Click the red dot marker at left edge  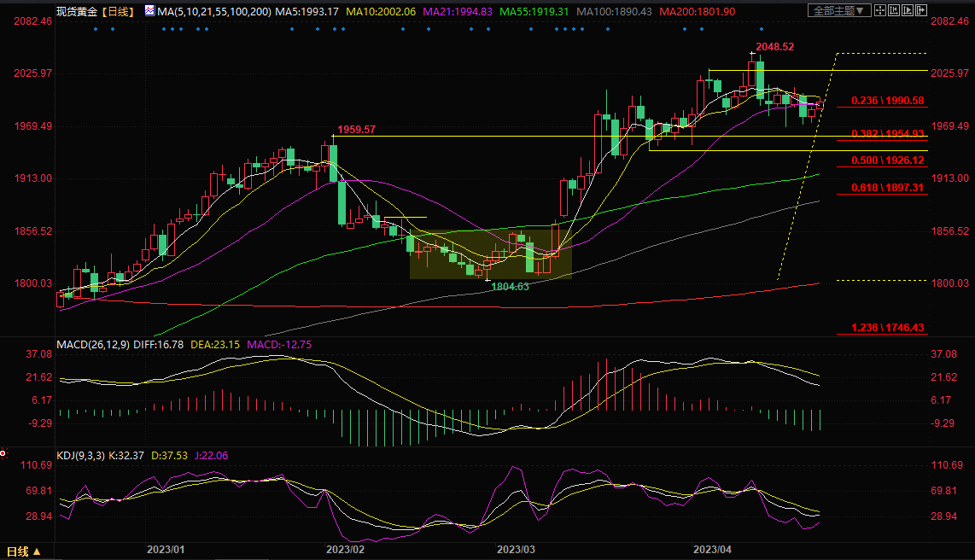pos(3,452)
